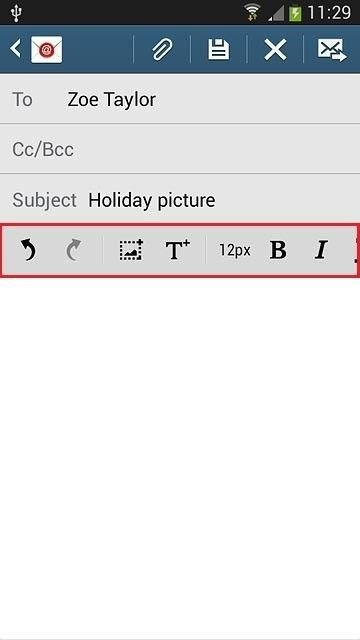360x640 pixels.
Task: Tap the Cc/Bcc field
Action: point(180,149)
